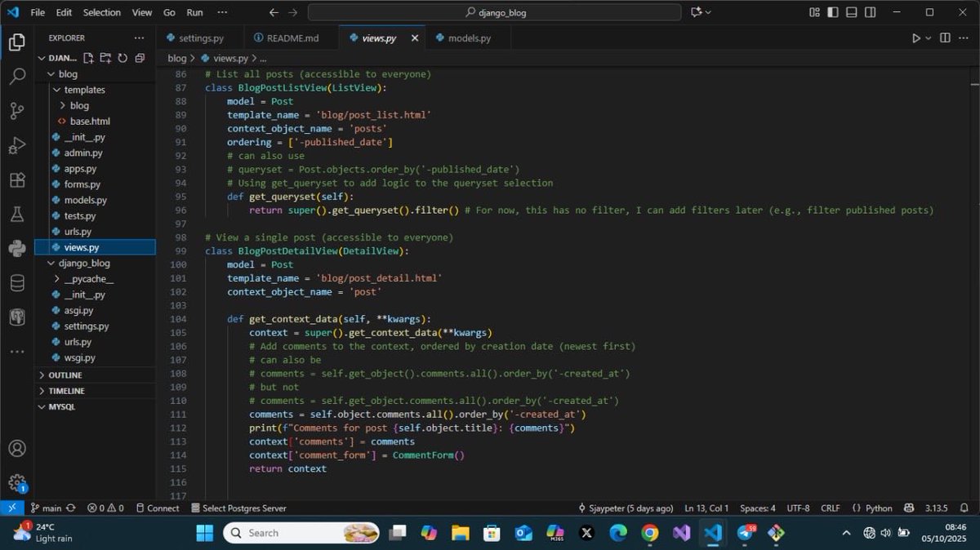Refresh the Explorer file tree
The image size is (980, 550).
coord(122,58)
